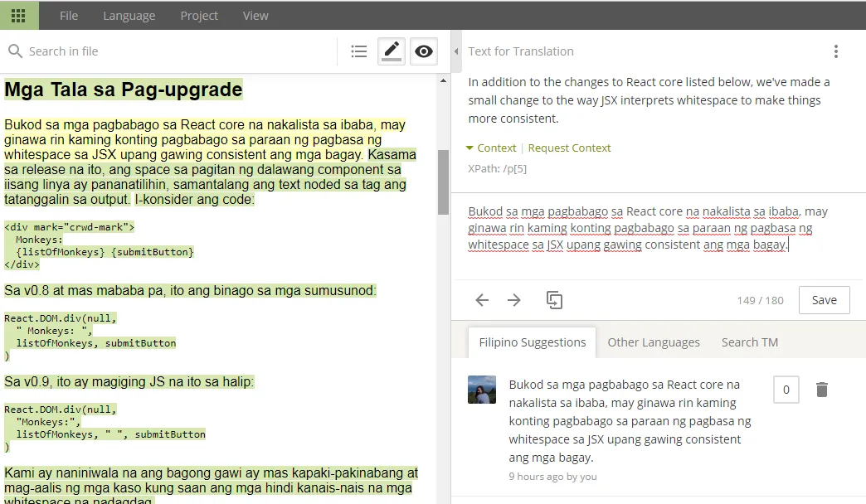Click the 'Text for Translation' header
The width and height of the screenshot is (866, 504).
coord(521,51)
